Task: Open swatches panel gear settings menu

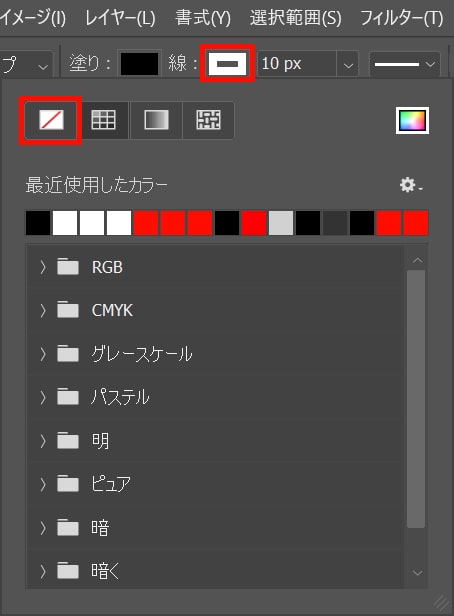Action: click(410, 185)
